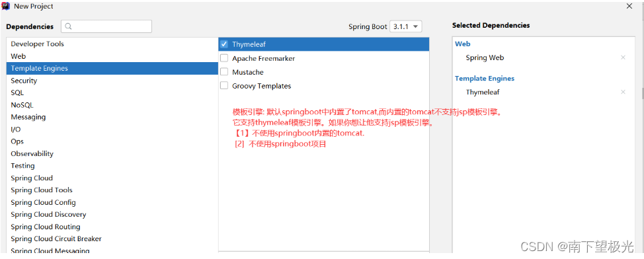Screen dimensions: 644x259
Task: Select the Developer Tools category
Action: 112,44
